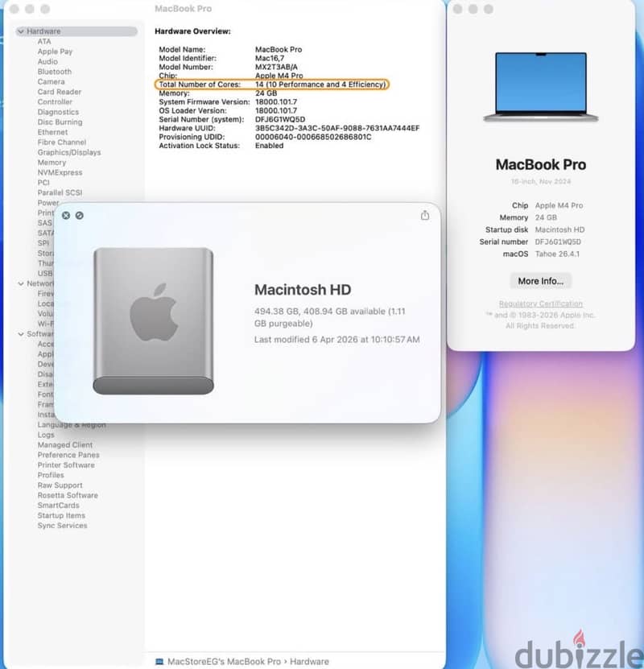The width and height of the screenshot is (644, 669).
Task: Select Diagnostics in the Hardware list
Action: click(58, 112)
